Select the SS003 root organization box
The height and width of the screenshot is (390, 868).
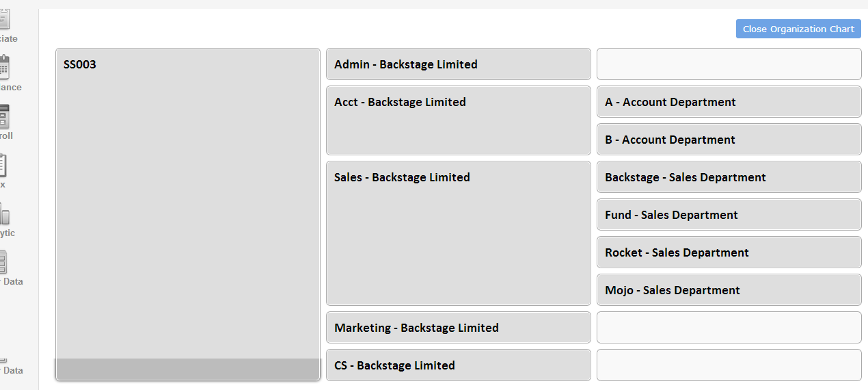(x=188, y=214)
